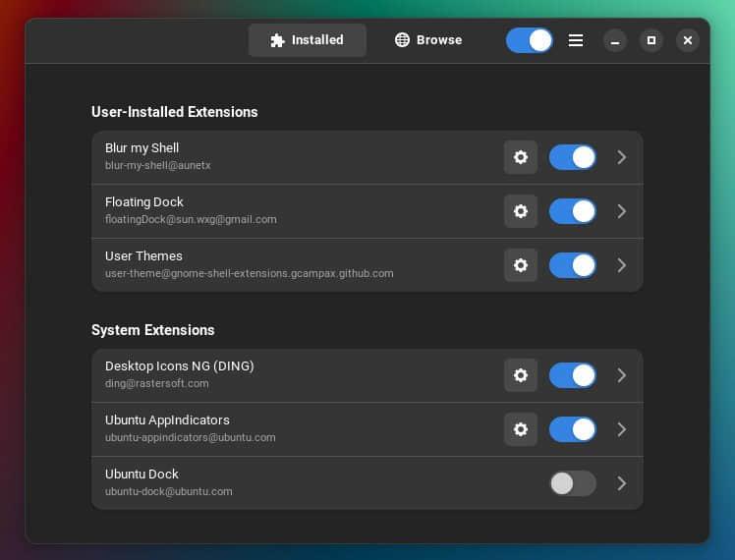
Task: Turn off the global extensions switch
Action: coord(530,40)
